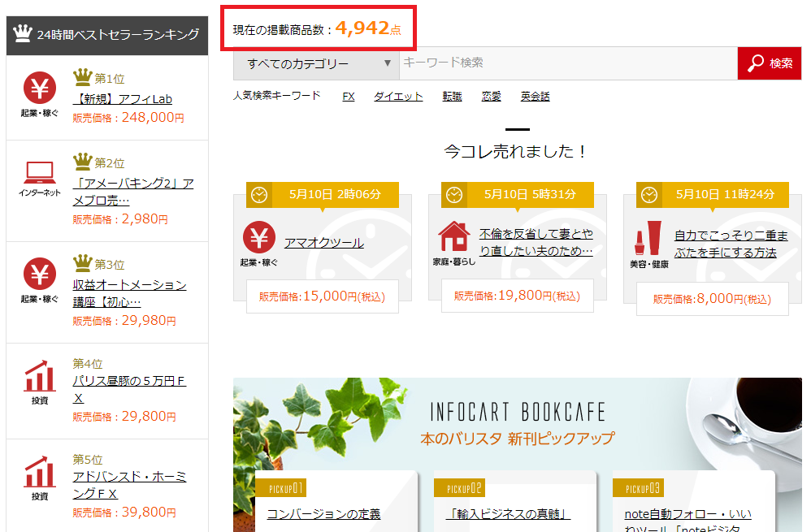Open note自動フォロー・いいねツール link

click(x=688, y=520)
